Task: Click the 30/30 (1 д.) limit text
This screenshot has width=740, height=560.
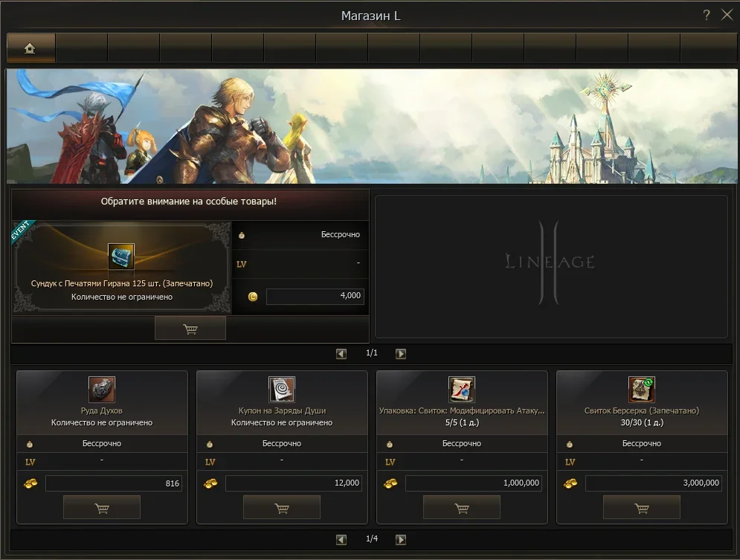Action: pyautogui.click(x=642, y=422)
